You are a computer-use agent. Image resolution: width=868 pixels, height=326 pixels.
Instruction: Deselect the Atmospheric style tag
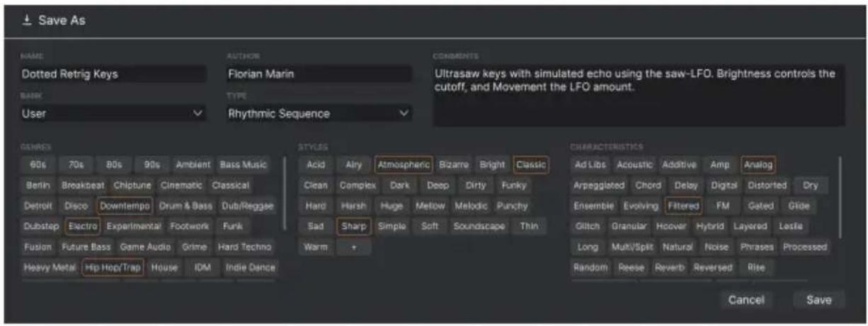[403, 164]
